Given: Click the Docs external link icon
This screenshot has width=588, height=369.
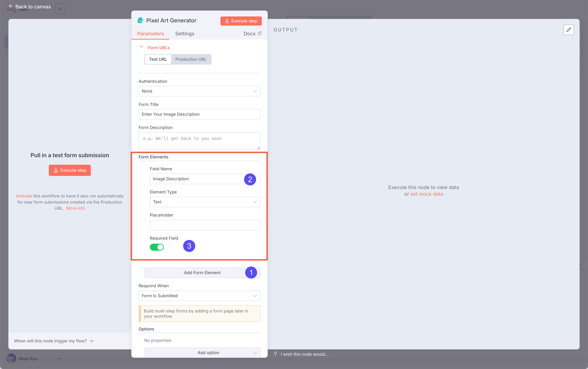Looking at the screenshot, I should 260,33.
